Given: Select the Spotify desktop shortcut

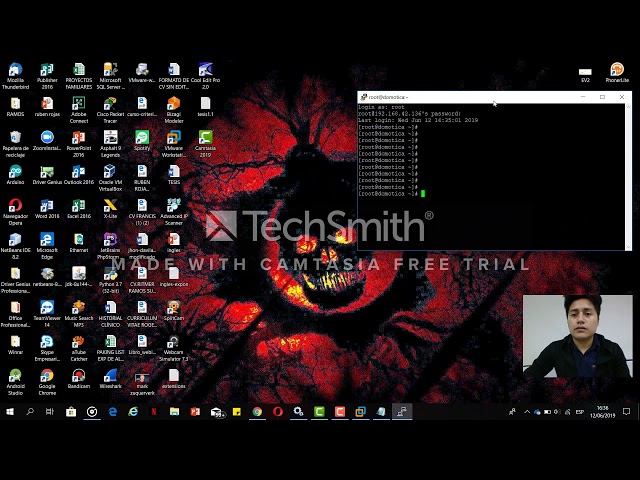Looking at the screenshot, I should pos(142,141).
